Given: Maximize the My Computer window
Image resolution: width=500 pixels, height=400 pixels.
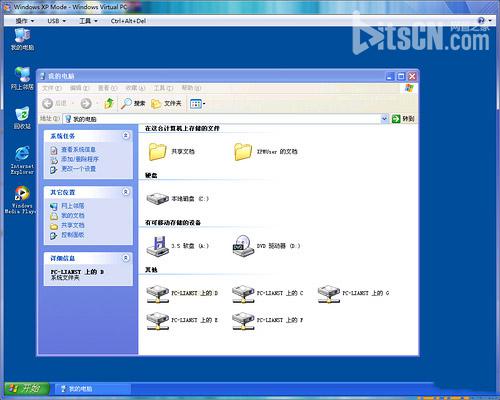Looking at the screenshot, I should pyautogui.click(x=401, y=76).
